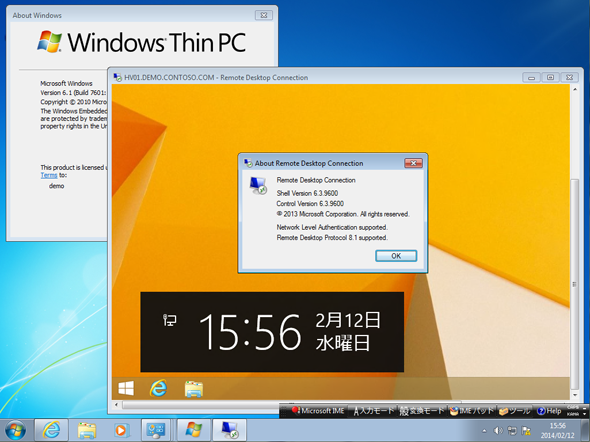Open Windows Explorer from the local taskbar
590x442 pixels.
[87, 430]
